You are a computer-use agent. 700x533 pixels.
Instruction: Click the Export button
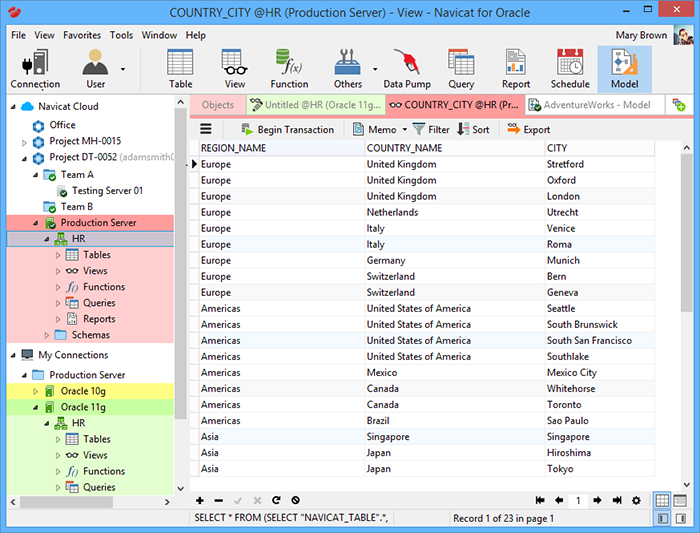(529, 129)
